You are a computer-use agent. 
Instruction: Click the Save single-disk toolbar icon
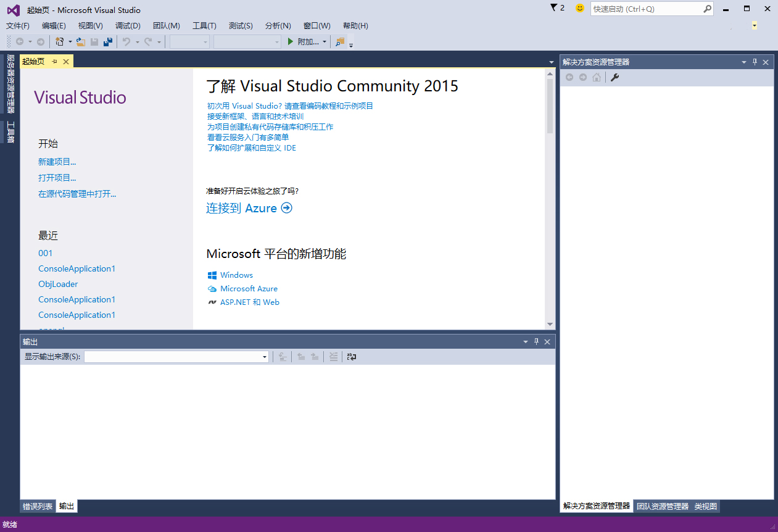(94, 41)
